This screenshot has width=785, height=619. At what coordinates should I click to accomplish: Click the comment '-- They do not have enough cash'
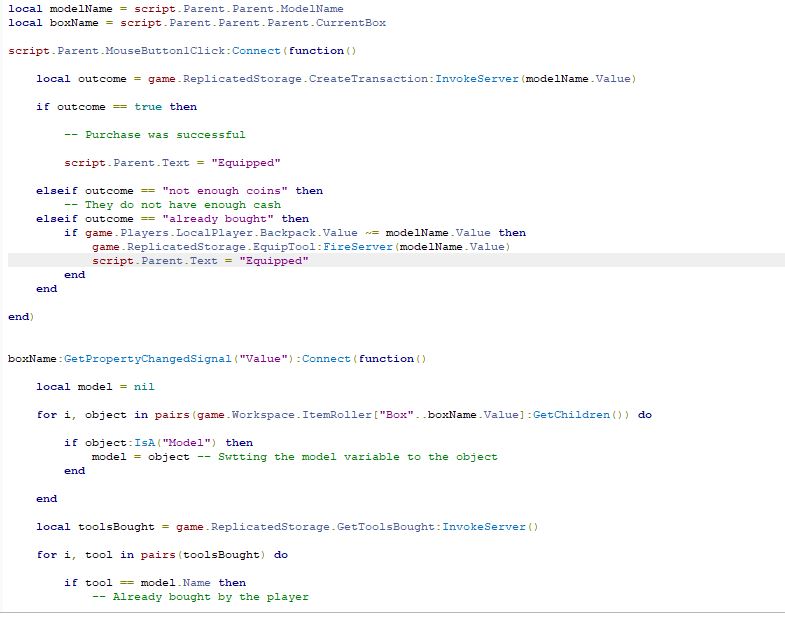click(172, 205)
